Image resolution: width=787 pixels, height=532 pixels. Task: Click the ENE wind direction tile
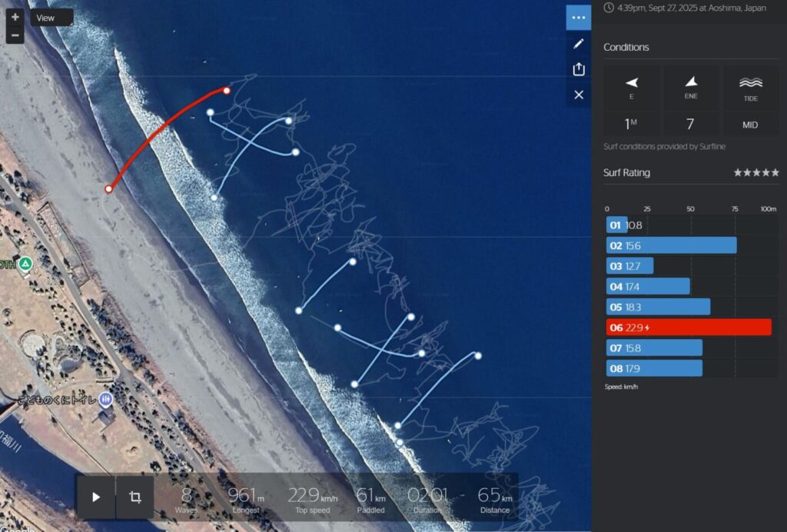tap(690, 87)
